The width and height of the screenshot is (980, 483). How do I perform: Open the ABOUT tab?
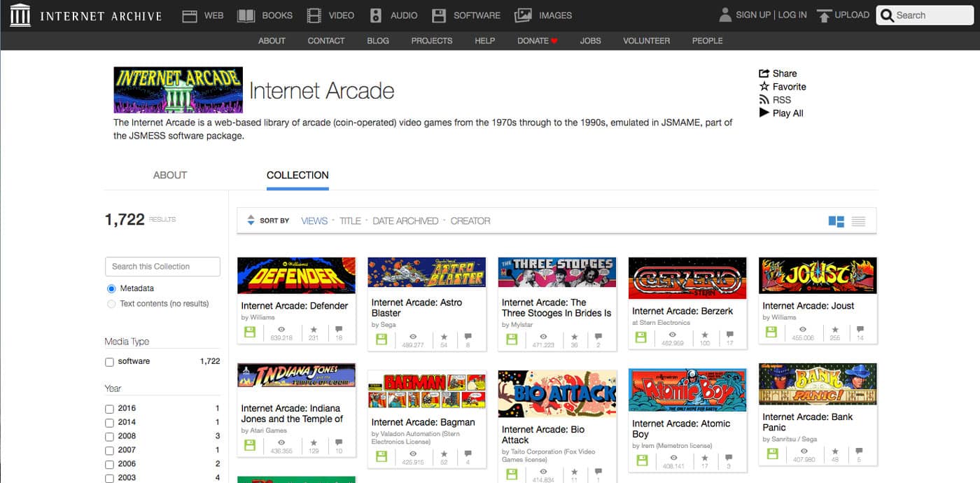pos(170,175)
